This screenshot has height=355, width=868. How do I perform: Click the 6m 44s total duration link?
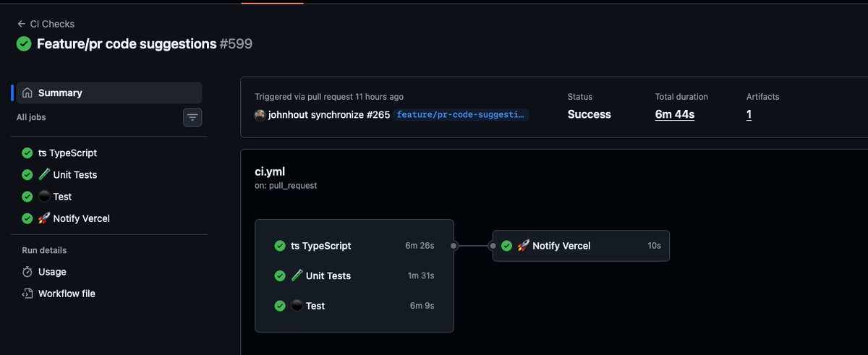(675, 114)
